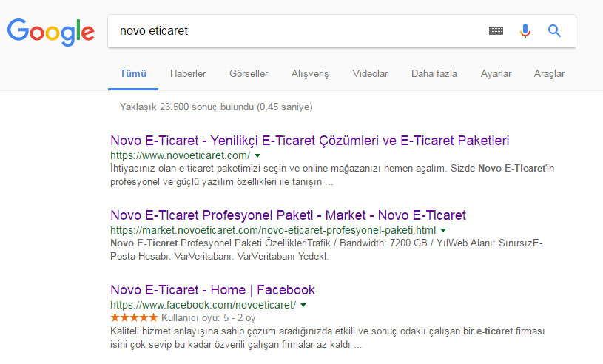Open Novo E-Ticaret Home Facebook result
The width and height of the screenshot is (603, 364).
[x=212, y=290]
